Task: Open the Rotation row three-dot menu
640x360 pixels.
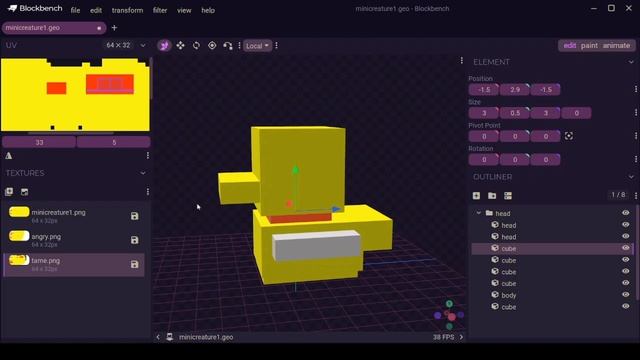Action: pyautogui.click(x=636, y=160)
